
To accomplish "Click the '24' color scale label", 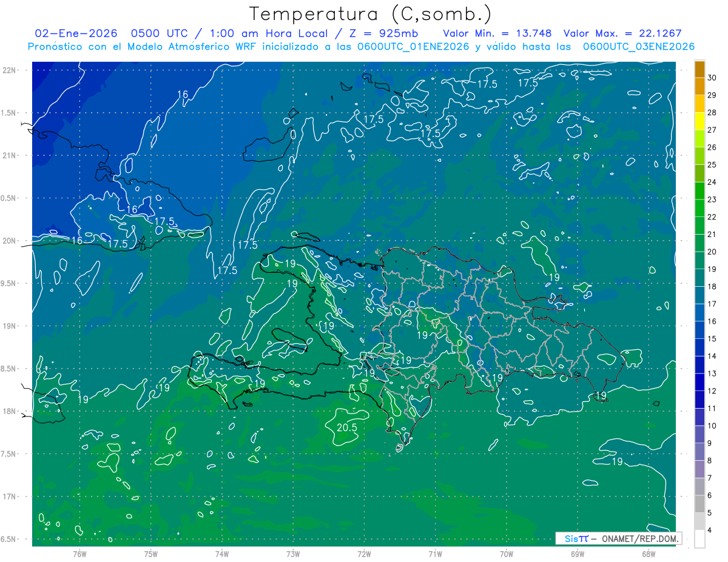I will coord(712,182).
